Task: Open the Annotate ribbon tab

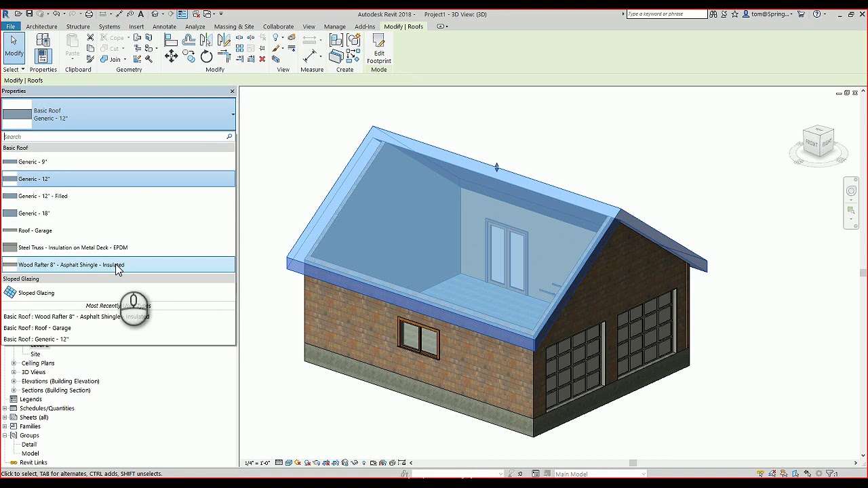Action: click(164, 26)
